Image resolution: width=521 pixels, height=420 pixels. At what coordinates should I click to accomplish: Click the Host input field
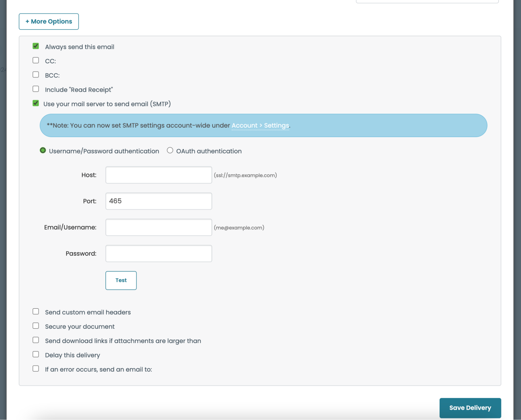[x=158, y=175]
